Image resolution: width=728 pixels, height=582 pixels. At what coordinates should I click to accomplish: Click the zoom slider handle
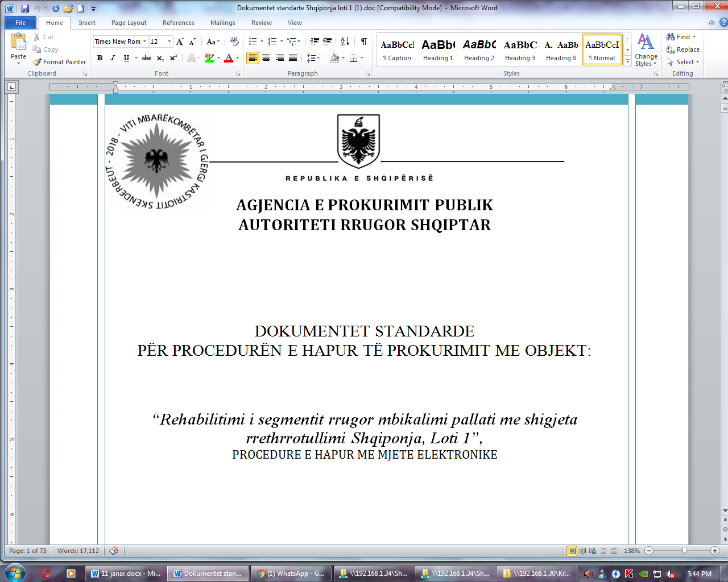(684, 551)
